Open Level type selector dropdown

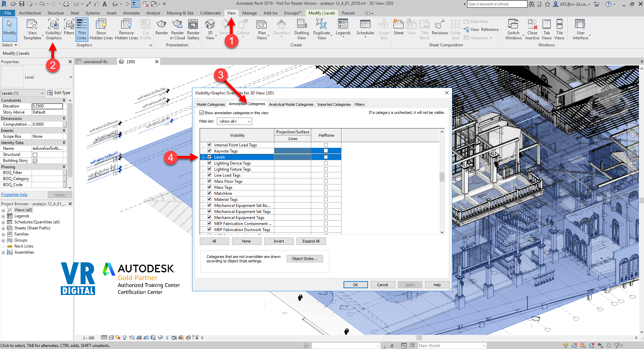pos(37,77)
